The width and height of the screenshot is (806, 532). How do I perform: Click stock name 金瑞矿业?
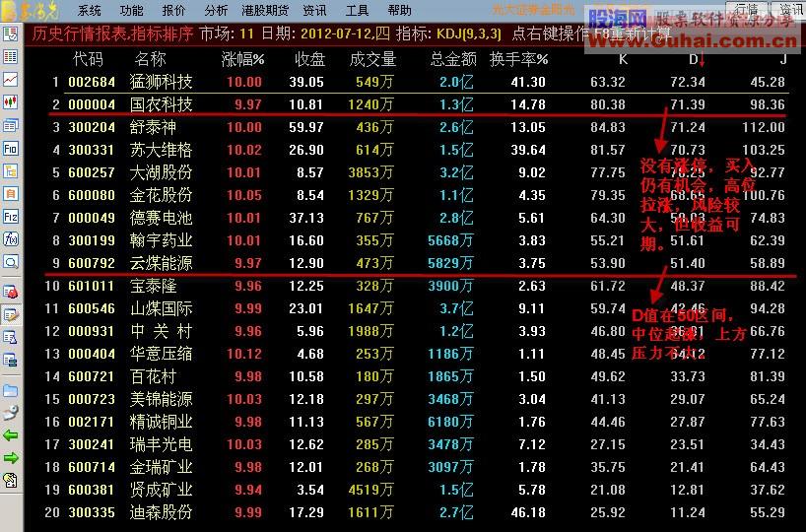click(x=161, y=467)
